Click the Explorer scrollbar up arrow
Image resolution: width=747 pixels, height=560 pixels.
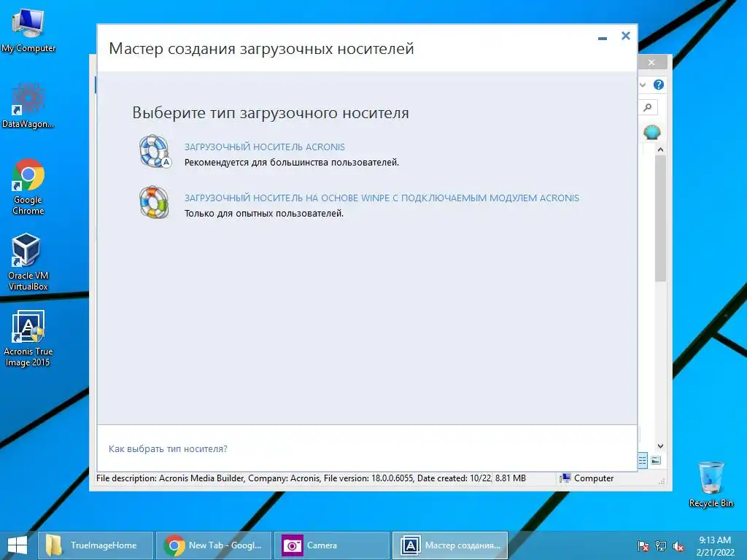click(x=660, y=149)
